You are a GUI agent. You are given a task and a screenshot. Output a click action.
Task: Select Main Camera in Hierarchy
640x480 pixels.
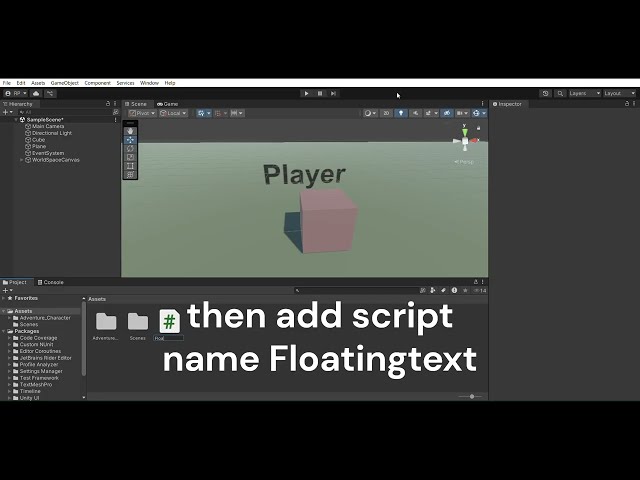coord(48,127)
